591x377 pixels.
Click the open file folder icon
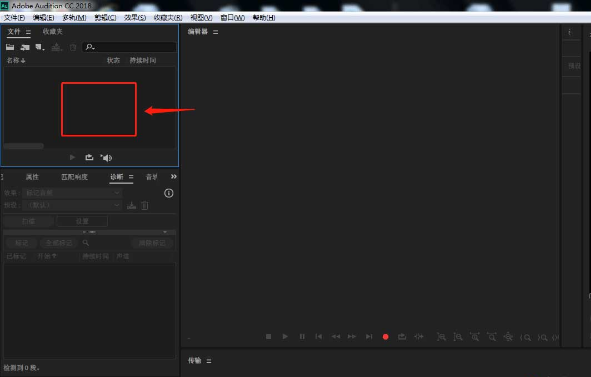tap(10, 47)
